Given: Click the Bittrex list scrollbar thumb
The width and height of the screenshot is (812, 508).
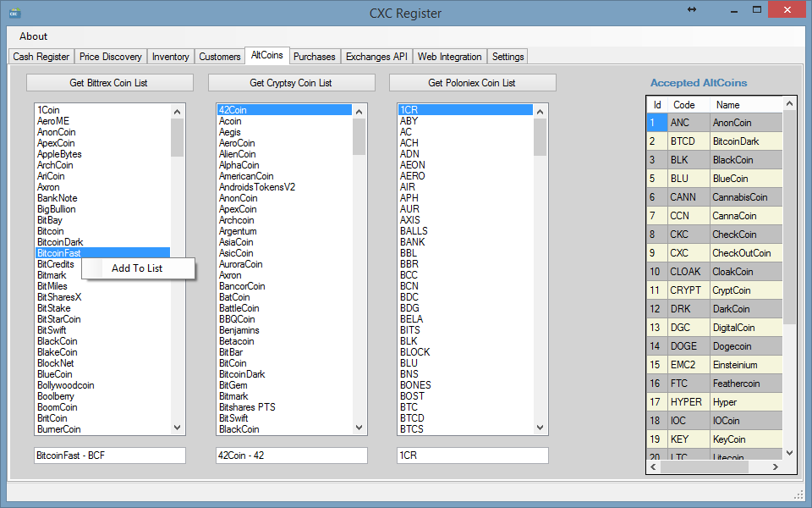Looking at the screenshot, I should click(177, 137).
